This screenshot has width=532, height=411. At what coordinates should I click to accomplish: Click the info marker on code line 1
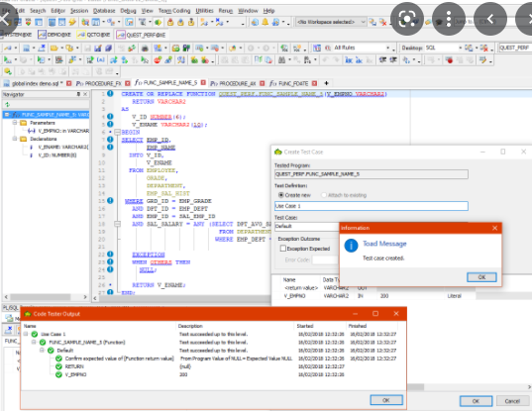click(110, 94)
